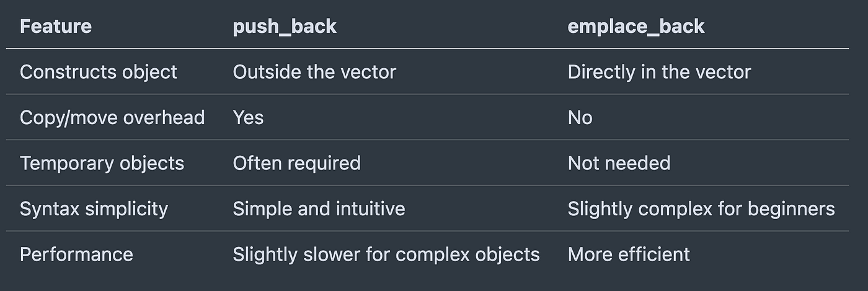Click the Not needed cell
The image size is (868, 291).
point(619,163)
